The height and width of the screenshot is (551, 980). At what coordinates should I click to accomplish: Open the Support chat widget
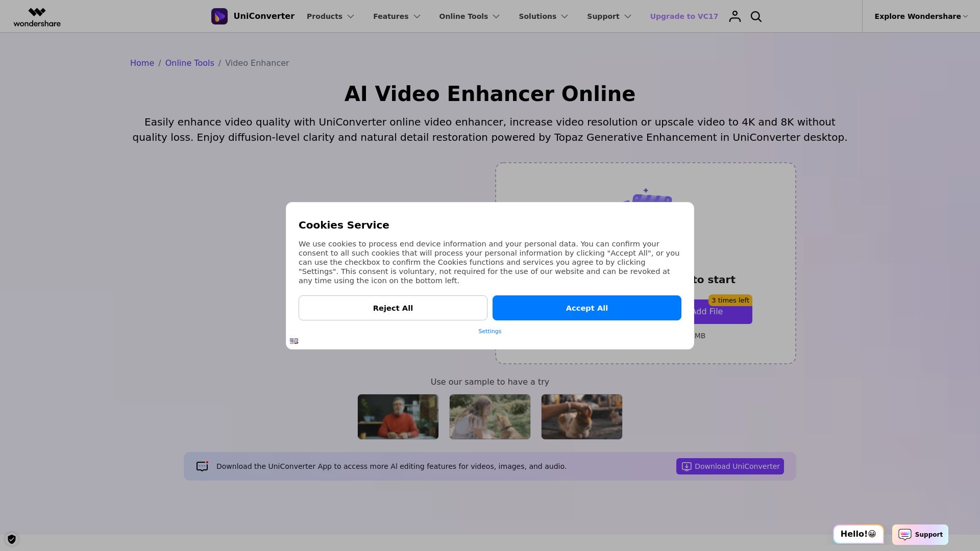coord(920,535)
